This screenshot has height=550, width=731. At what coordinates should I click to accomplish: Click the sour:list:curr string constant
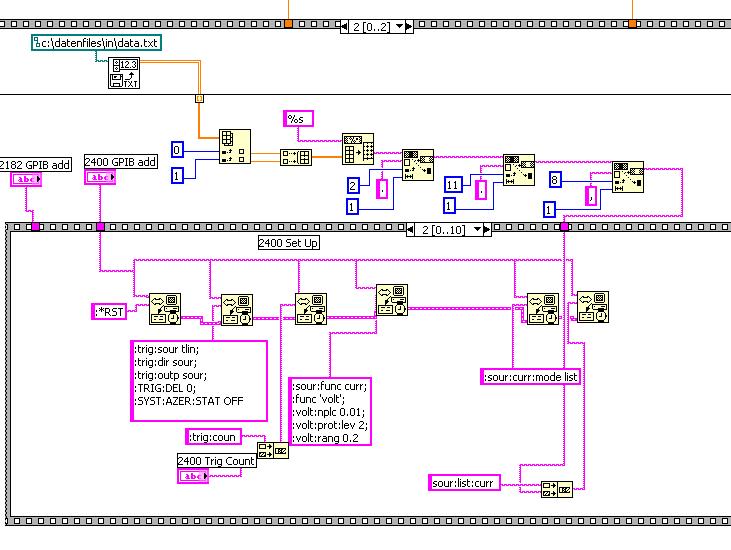point(464,482)
